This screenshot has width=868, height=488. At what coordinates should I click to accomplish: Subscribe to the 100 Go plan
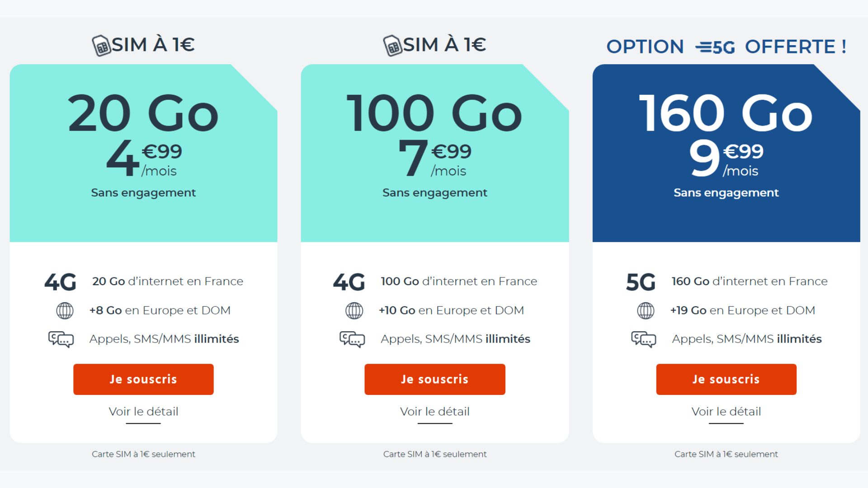point(435,380)
